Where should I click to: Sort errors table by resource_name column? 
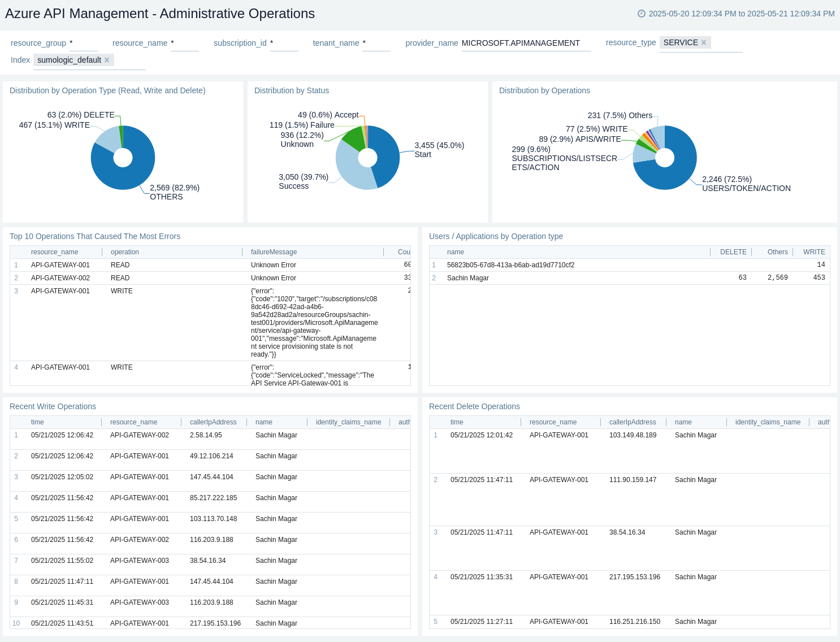55,252
